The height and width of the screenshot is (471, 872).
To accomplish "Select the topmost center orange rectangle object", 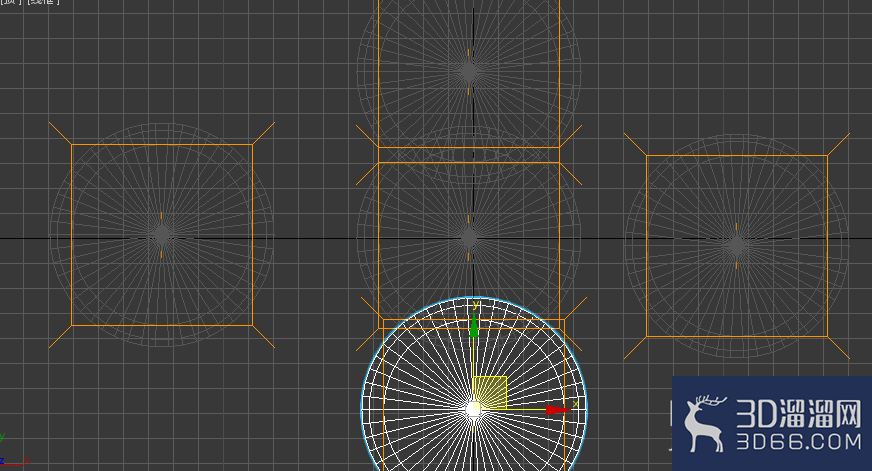I will 469,73.
